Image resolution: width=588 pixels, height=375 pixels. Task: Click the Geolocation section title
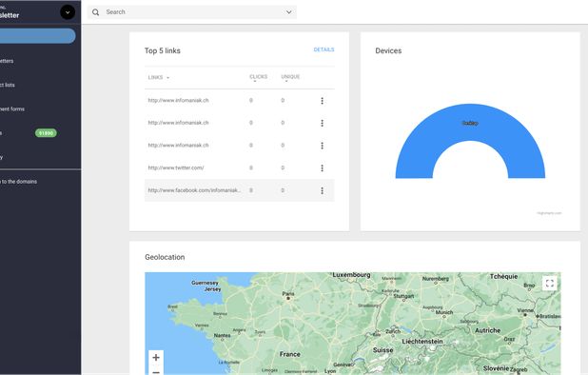165,257
